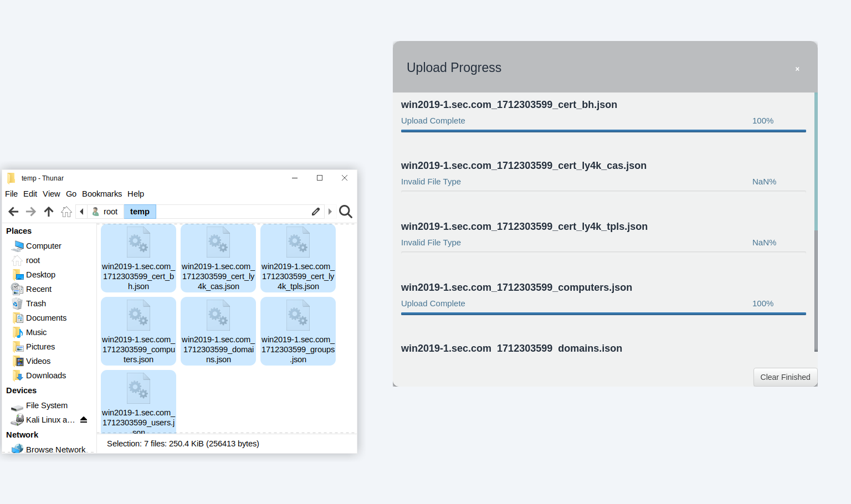Screen dimensions: 851x504
Task: Open the Bookmarks menu
Action: (102, 194)
